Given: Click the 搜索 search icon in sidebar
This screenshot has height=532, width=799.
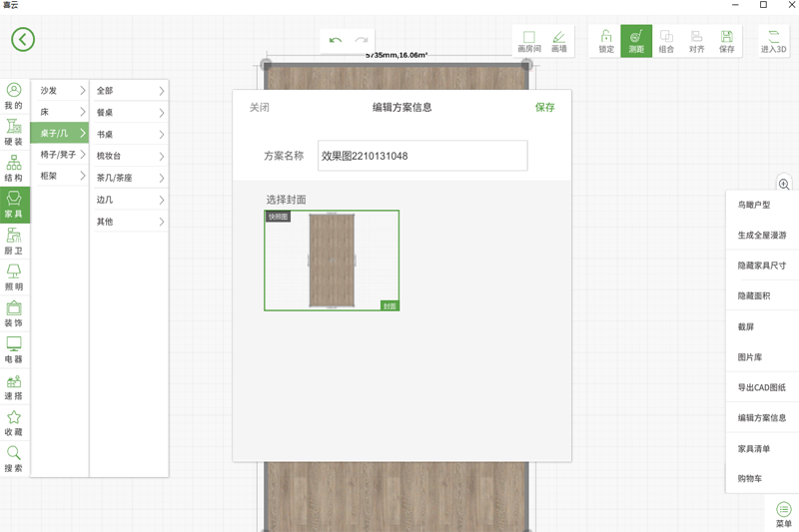Looking at the screenshot, I should (14, 459).
